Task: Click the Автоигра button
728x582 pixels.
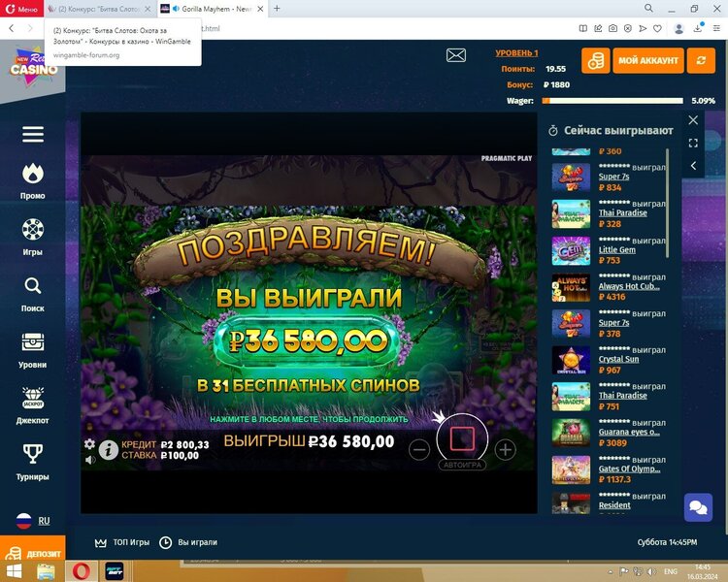Action: click(462, 465)
